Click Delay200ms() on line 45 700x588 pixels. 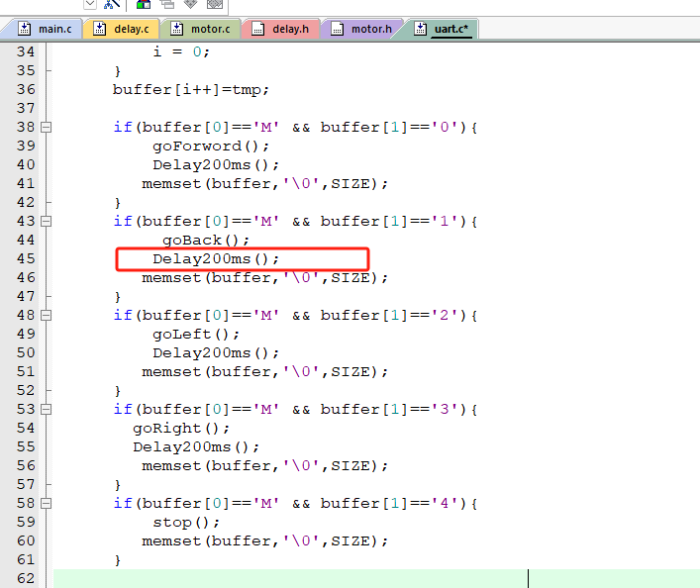(x=216, y=259)
